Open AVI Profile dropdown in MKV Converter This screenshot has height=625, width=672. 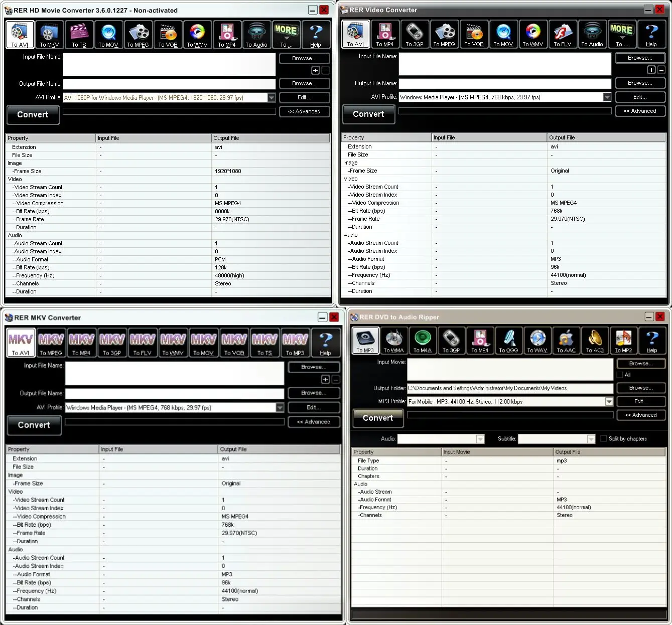[x=280, y=407]
